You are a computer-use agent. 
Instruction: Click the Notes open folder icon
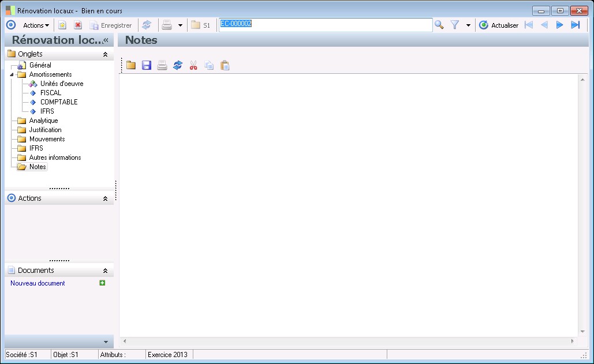pos(131,65)
